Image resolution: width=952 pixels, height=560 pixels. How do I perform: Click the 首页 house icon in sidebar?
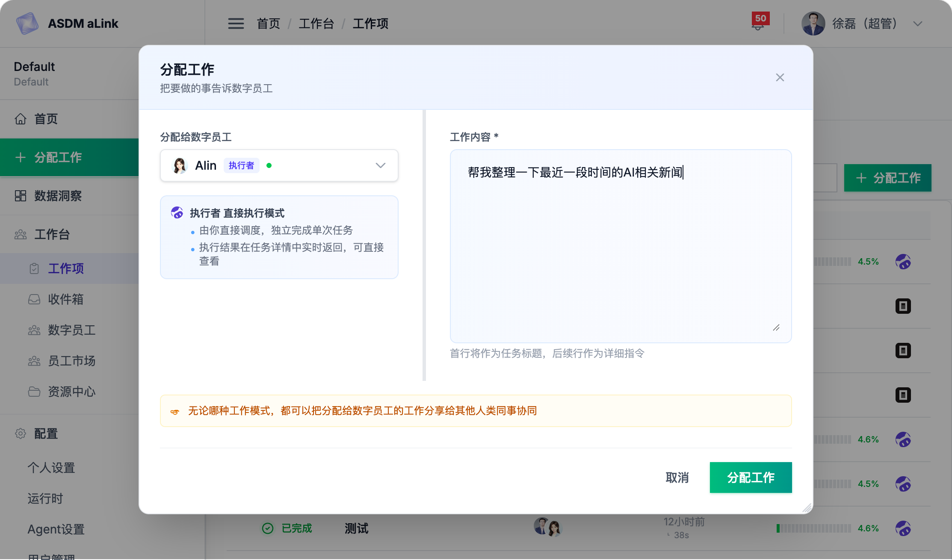21,119
